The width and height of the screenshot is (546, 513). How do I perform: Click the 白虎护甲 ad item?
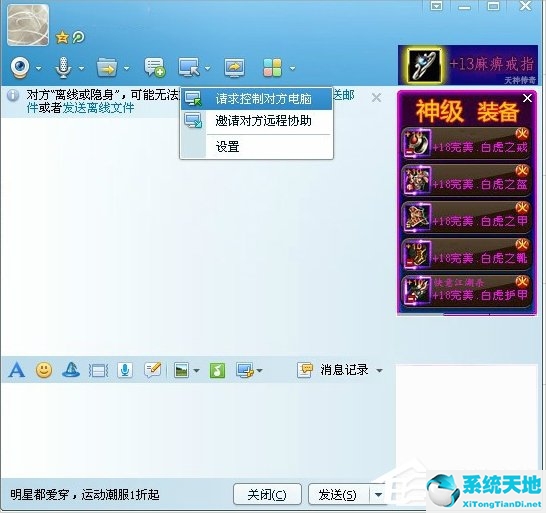coord(466,291)
